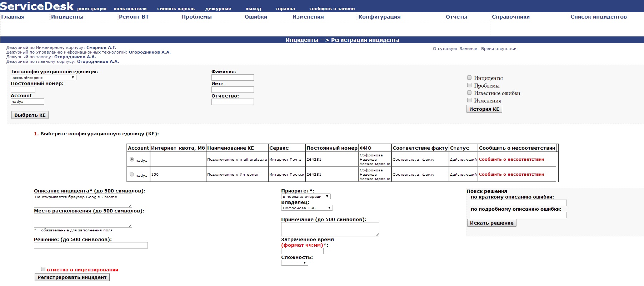
Task: Click Сообщить о несоответствии for Интернет Прокси
Action: click(511, 174)
